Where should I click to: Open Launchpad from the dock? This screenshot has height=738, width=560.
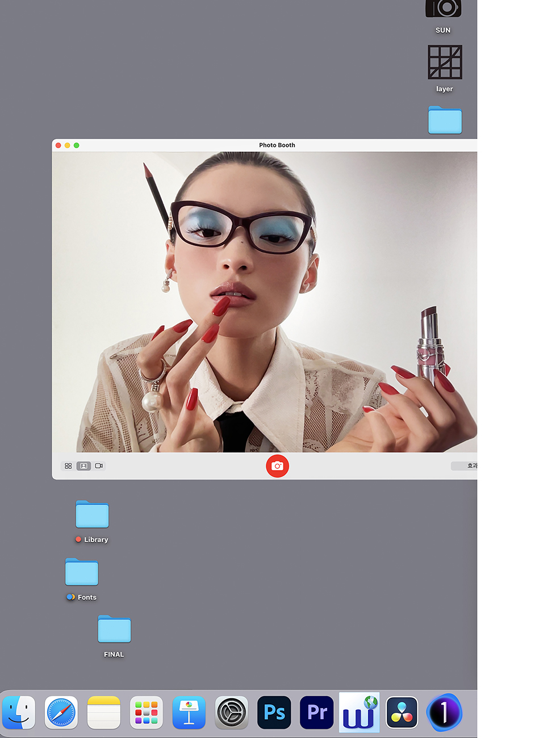[x=147, y=712]
